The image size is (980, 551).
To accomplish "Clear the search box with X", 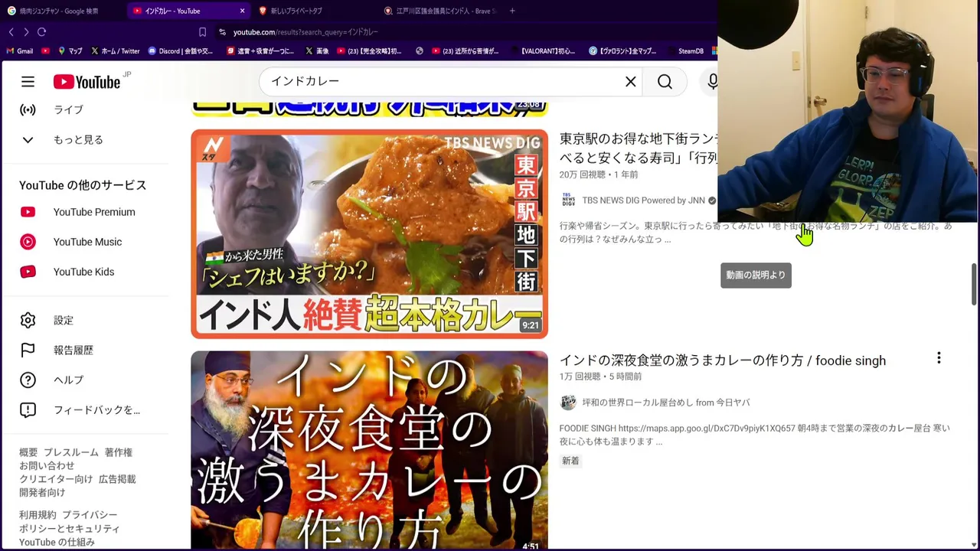I will pos(631,81).
